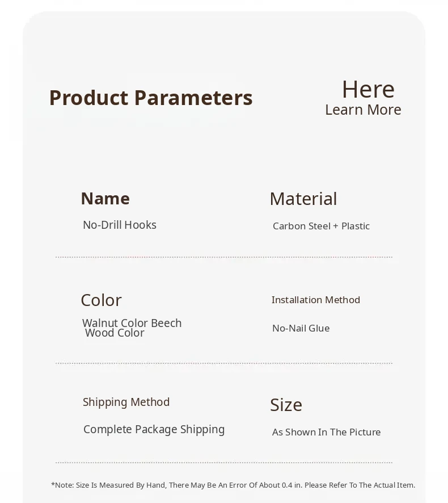Select the Color label
Viewport: 448px width, 503px height.
101,300
